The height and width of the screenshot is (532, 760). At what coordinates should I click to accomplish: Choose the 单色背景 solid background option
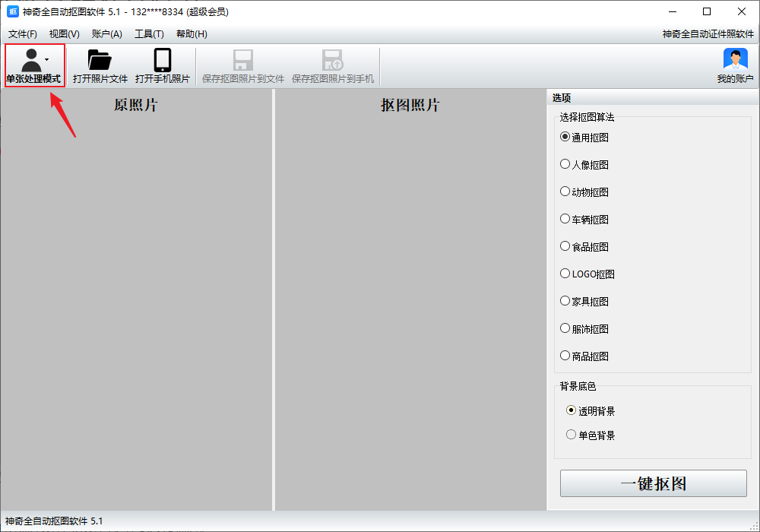(572, 435)
